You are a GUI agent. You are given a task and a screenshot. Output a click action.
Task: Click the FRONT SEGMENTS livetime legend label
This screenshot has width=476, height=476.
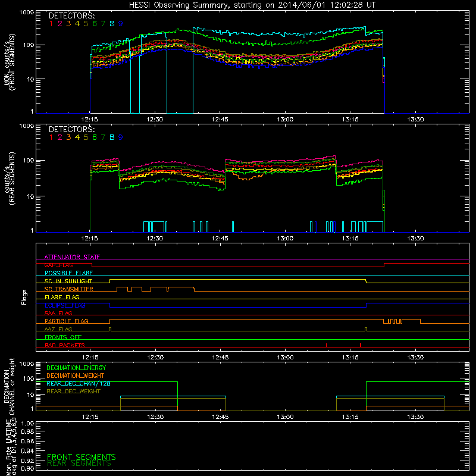(x=82, y=457)
